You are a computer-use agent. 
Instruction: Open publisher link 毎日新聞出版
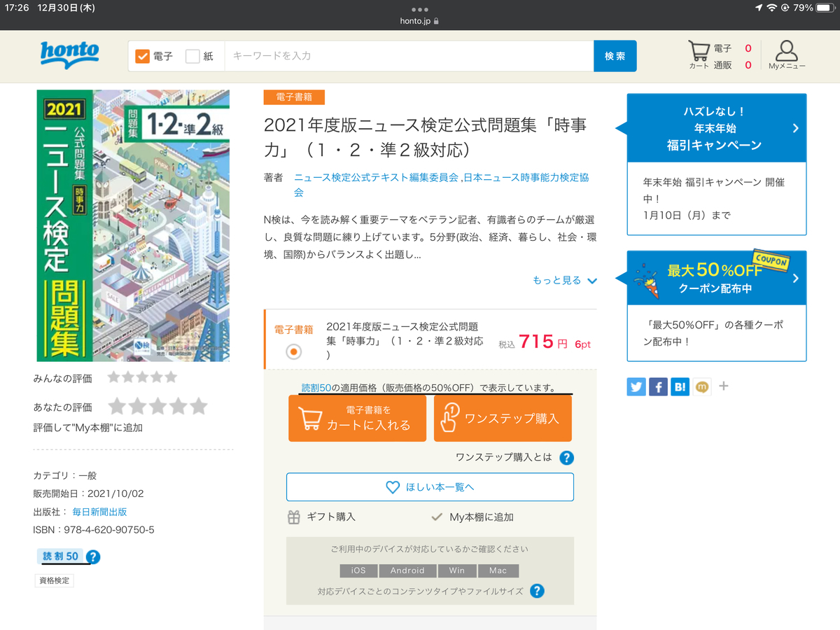99,512
